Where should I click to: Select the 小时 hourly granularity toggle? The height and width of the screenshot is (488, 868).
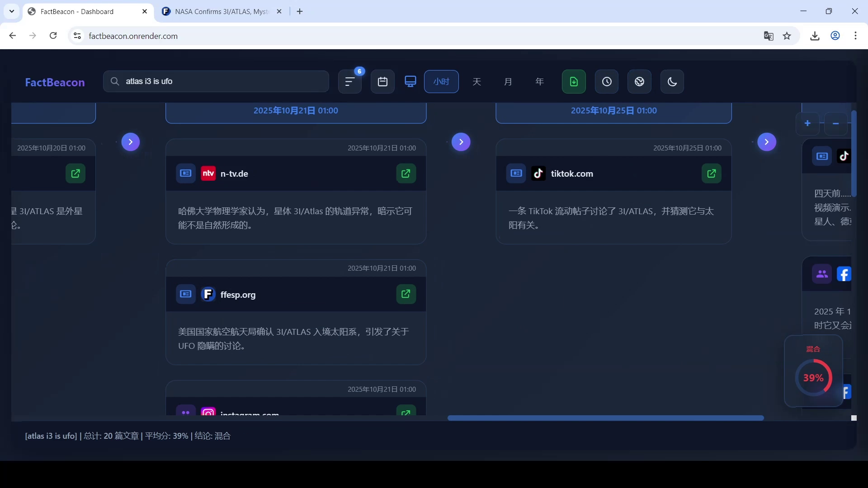441,82
